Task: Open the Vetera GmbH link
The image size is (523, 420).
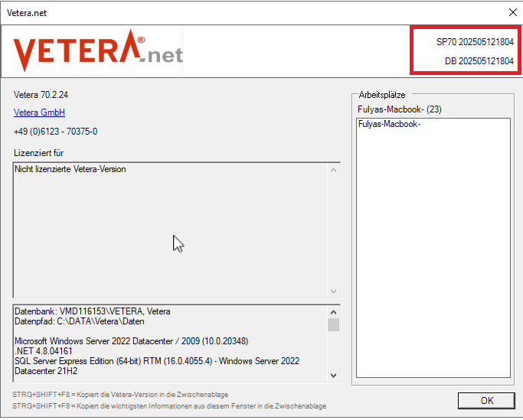Action: (x=39, y=112)
